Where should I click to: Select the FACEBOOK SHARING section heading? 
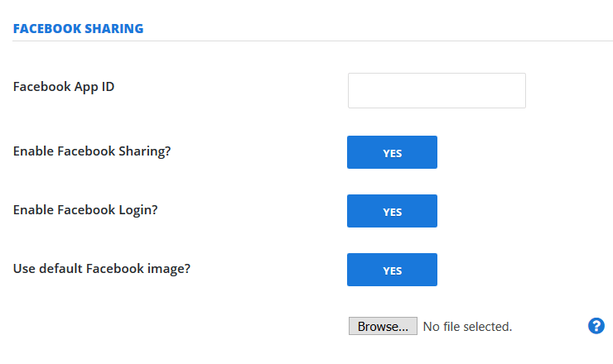pyautogui.click(x=78, y=28)
